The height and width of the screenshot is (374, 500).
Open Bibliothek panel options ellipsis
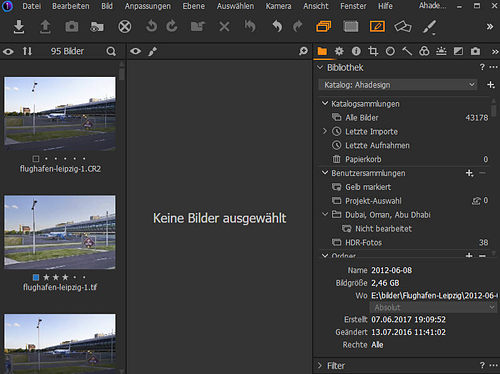(494, 67)
